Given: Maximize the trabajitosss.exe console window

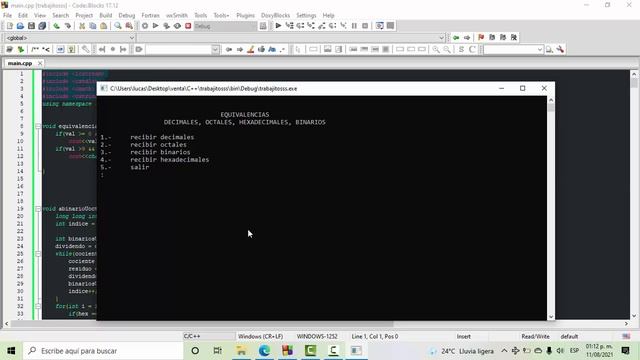Looking at the screenshot, I should point(522,88).
